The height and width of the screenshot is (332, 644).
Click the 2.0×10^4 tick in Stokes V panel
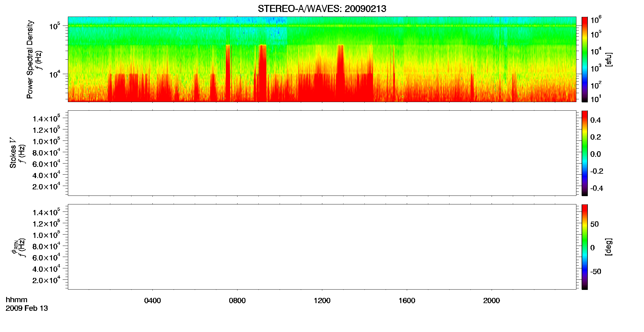click(46, 186)
